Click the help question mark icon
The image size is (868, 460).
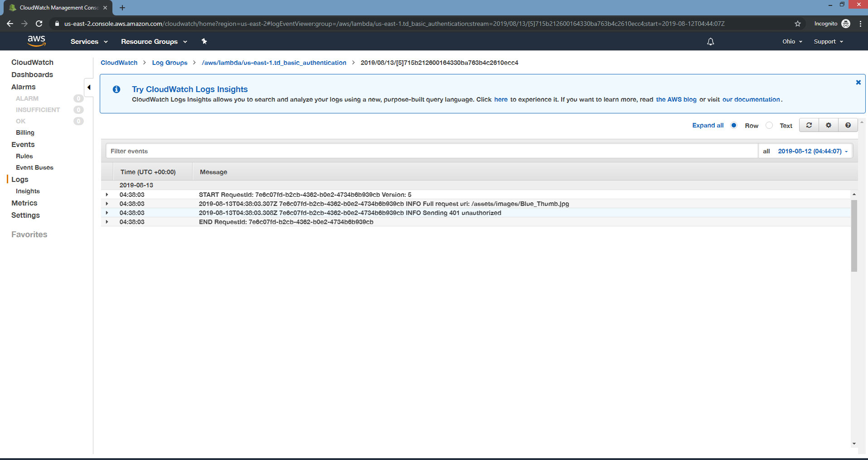[848, 125]
